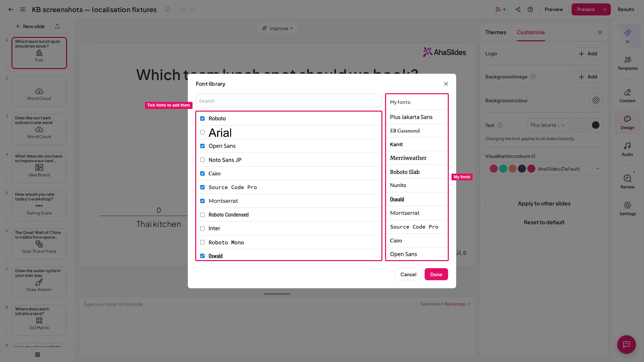
Task: Tick the Roboto Mono checkbox
Action: (202, 242)
